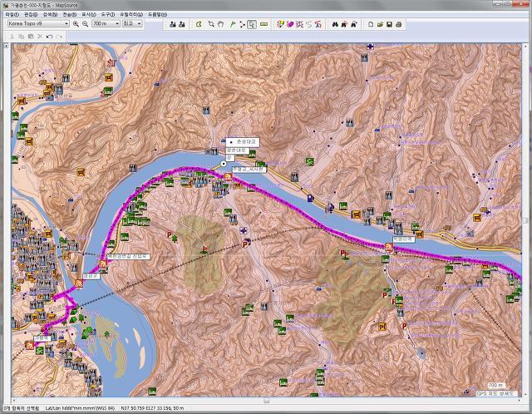
Task: Click the GPS 지도 상세도 label
Action: point(496,394)
